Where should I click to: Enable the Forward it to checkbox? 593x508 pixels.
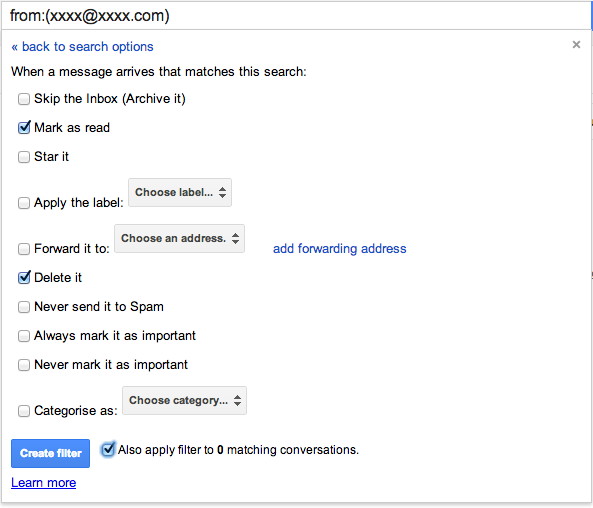[24, 249]
